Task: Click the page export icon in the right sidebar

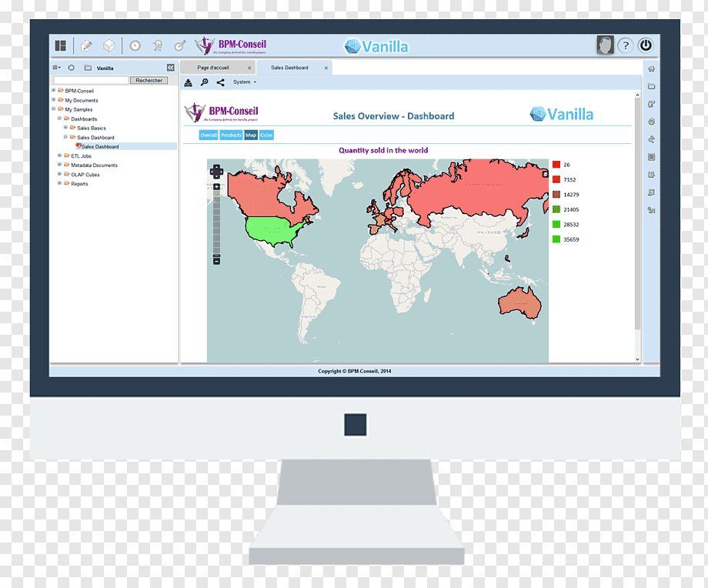Action: pyautogui.click(x=652, y=175)
